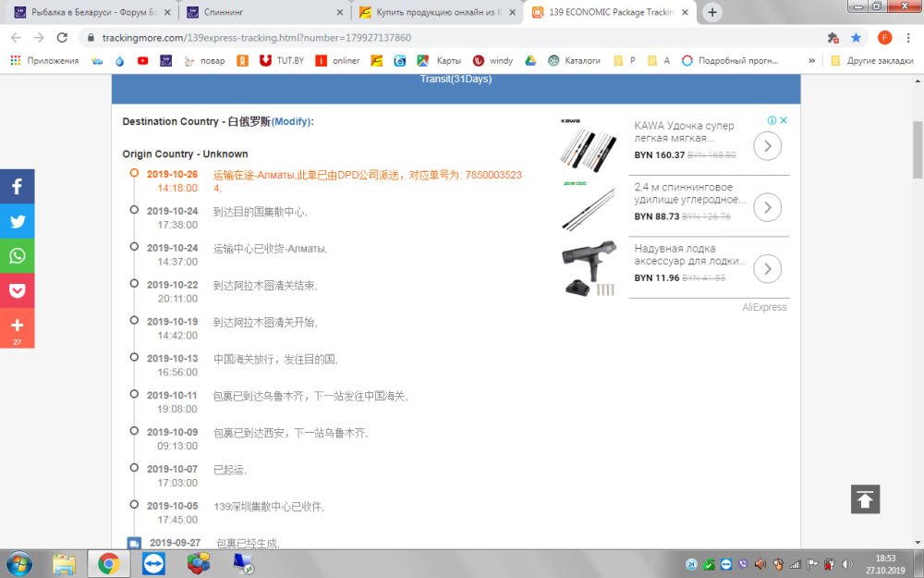Image resolution: width=924 pixels, height=578 pixels.
Task: Share page via Facebook sidebar icon
Action: (x=17, y=186)
